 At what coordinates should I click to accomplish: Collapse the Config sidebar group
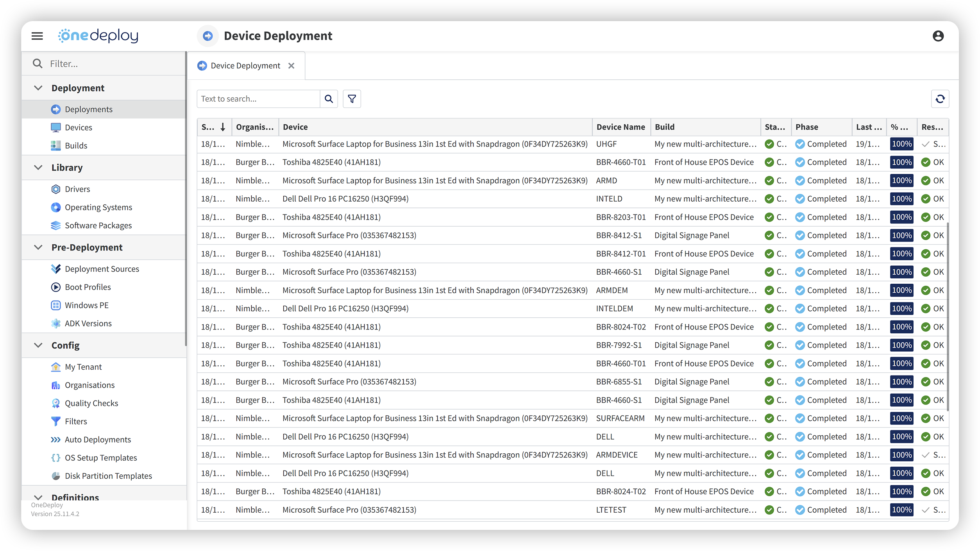(38, 345)
